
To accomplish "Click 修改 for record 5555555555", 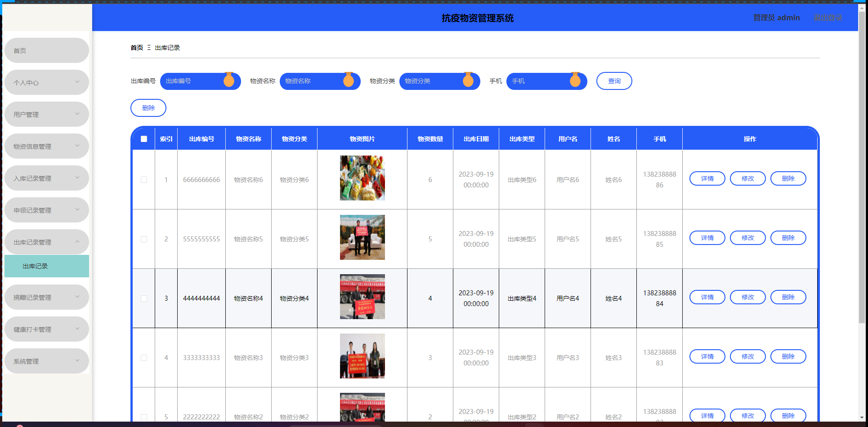I will pos(747,238).
